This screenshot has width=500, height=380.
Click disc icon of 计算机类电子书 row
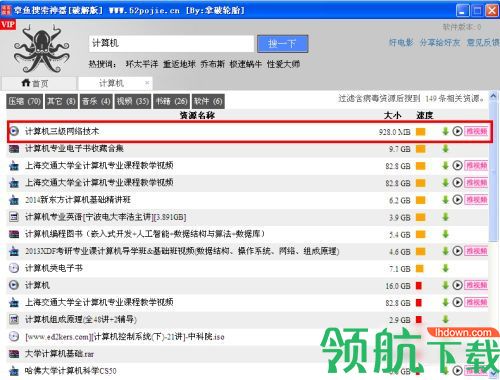[14, 268]
